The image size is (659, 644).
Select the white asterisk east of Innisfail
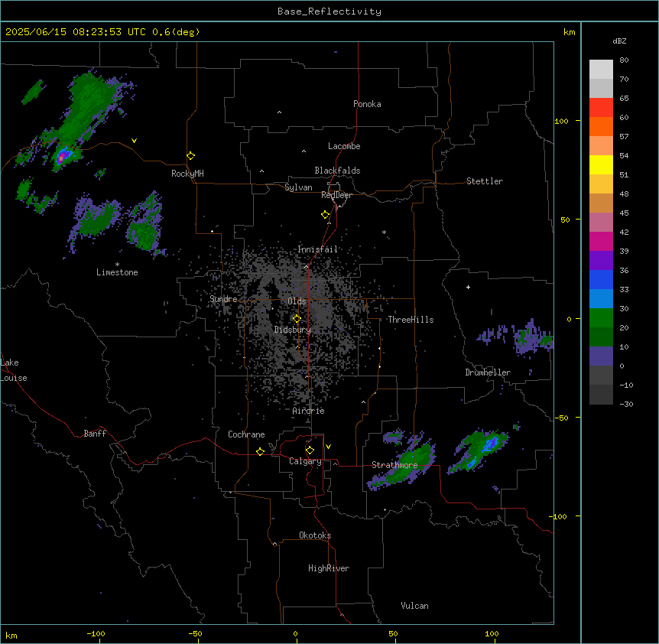click(x=384, y=232)
